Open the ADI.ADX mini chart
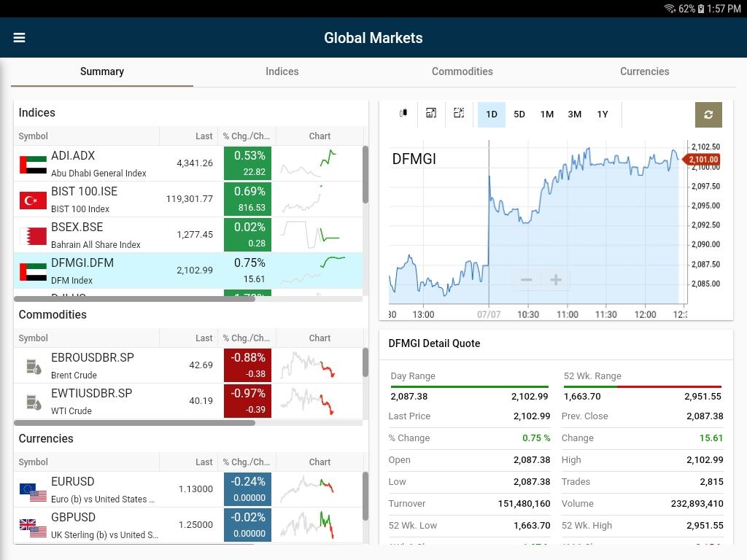 [309, 163]
